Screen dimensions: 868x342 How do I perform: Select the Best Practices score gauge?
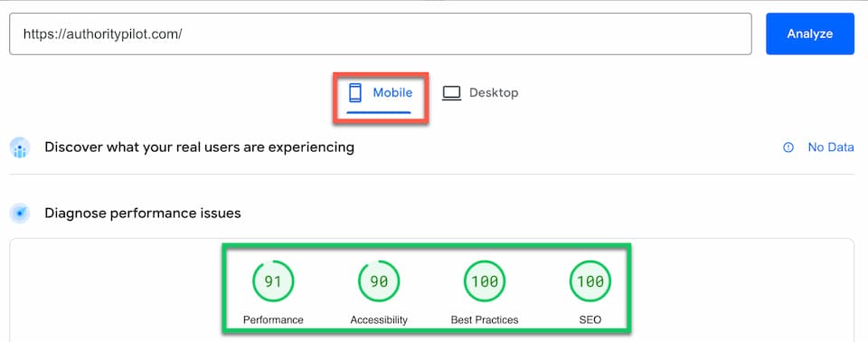485,281
